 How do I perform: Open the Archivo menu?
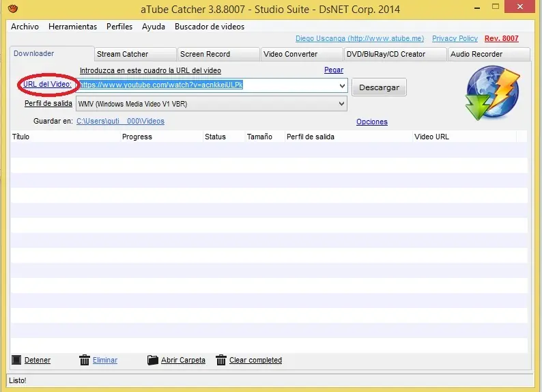(x=25, y=27)
